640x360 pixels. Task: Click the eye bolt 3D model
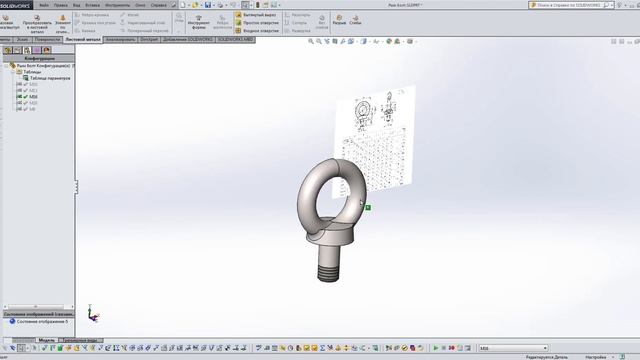(x=331, y=220)
